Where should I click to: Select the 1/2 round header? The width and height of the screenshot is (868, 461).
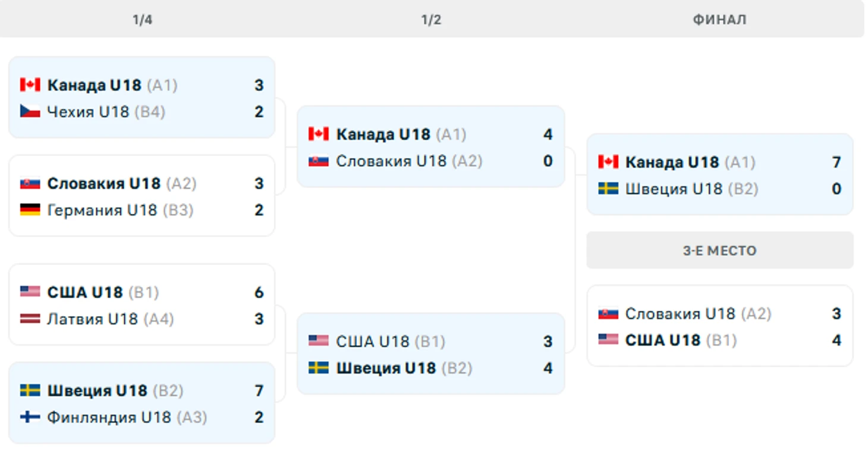[x=432, y=20]
